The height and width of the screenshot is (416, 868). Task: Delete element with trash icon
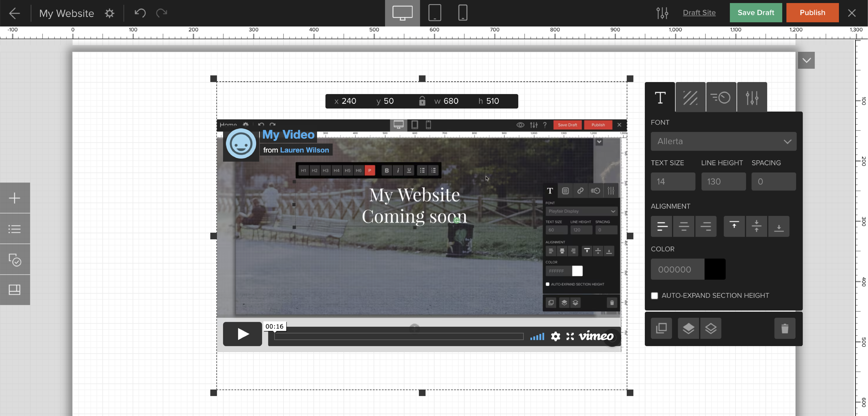pyautogui.click(x=785, y=328)
